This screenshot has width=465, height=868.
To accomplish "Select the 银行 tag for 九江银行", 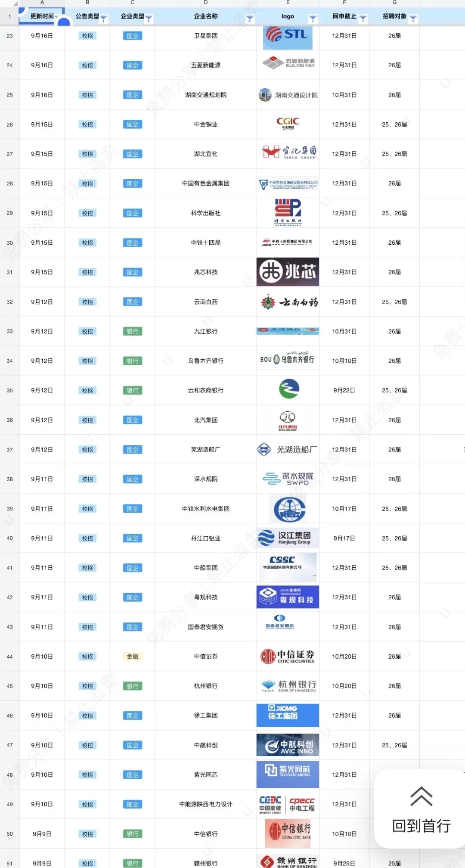I will coord(133,331).
